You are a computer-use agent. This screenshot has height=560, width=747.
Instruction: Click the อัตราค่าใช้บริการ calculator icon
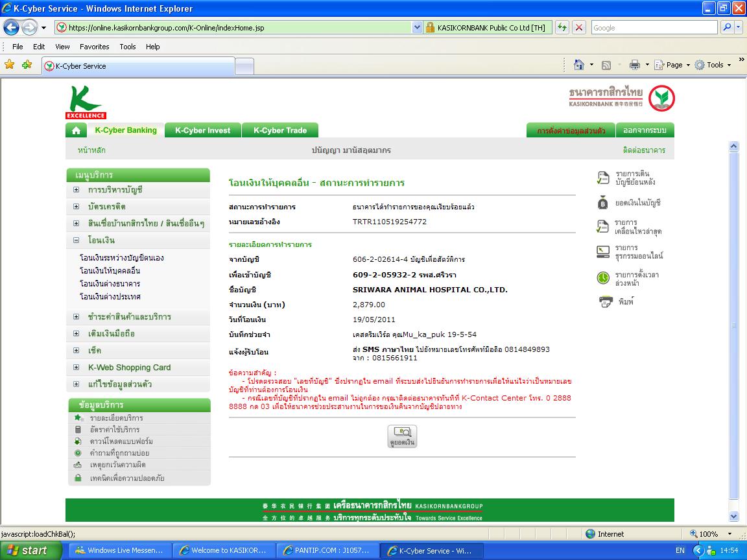pos(78,430)
